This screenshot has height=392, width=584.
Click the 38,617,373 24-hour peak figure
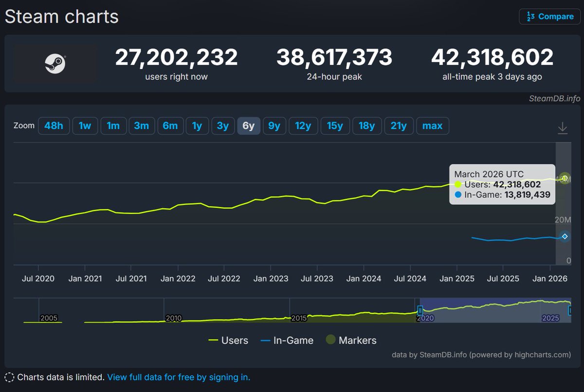coord(334,57)
